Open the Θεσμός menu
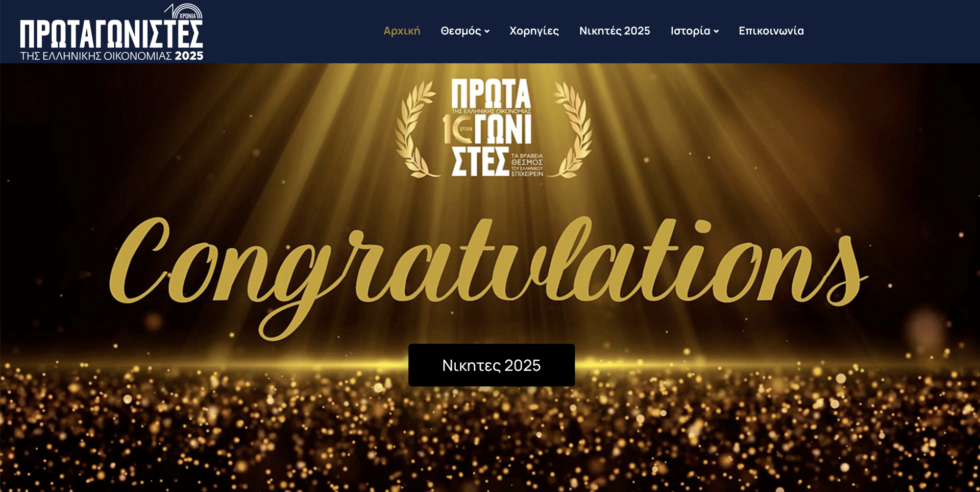 point(460,31)
